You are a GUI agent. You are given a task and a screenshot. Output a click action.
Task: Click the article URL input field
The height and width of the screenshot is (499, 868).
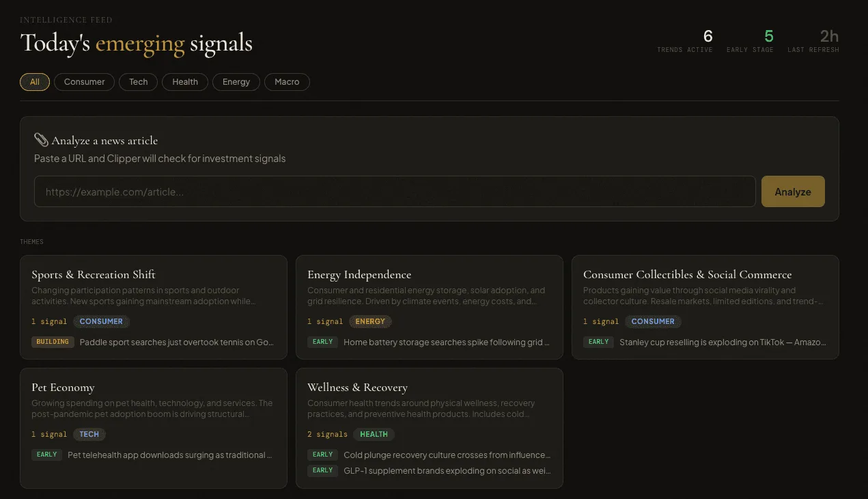(395, 192)
